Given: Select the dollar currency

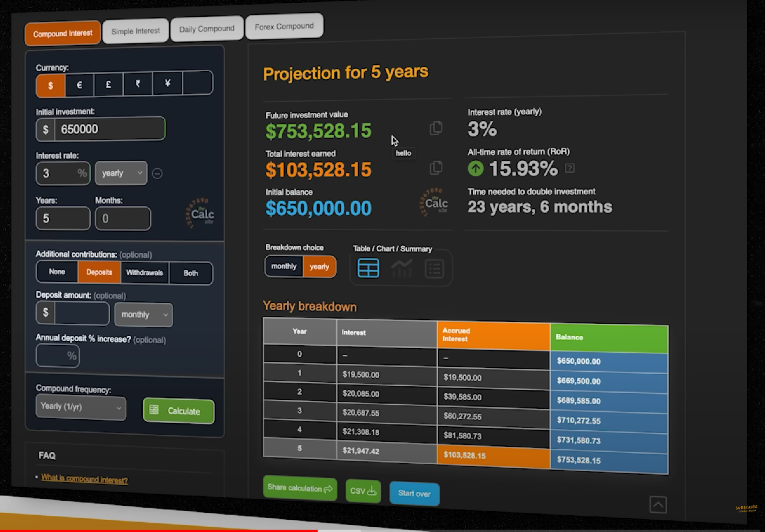Looking at the screenshot, I should tap(50, 86).
